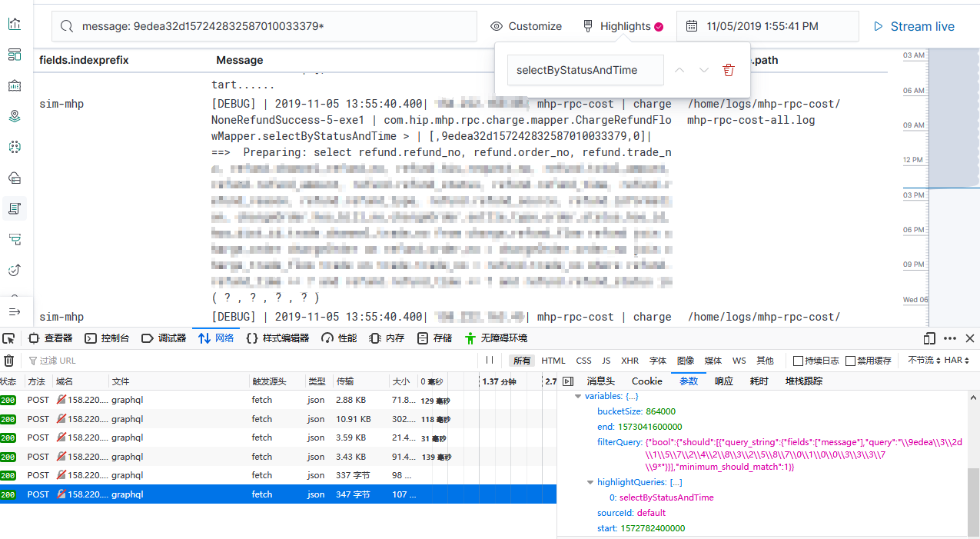Click the Performance gauge icon

coord(327,338)
